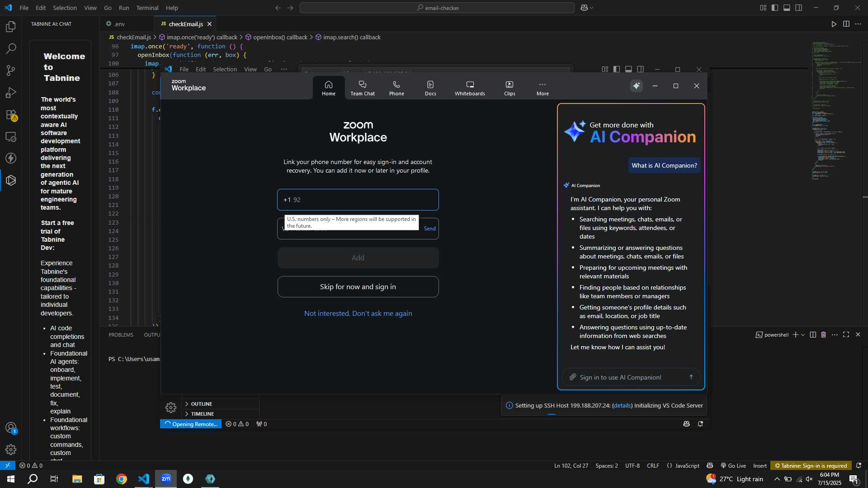This screenshot has width=868, height=488.
Task: Open Manage gear in main activity bar
Action: click(x=11, y=450)
